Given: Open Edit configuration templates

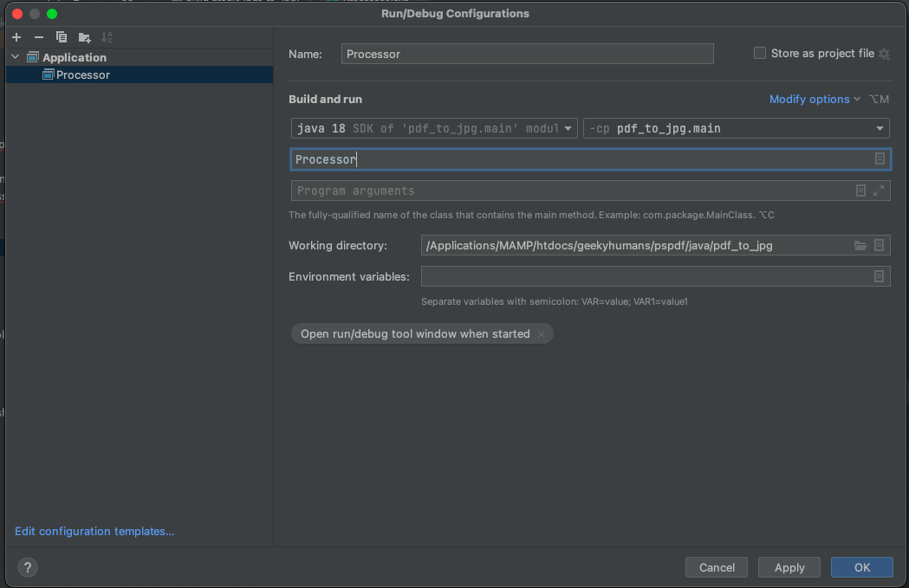Looking at the screenshot, I should pyautogui.click(x=94, y=531).
